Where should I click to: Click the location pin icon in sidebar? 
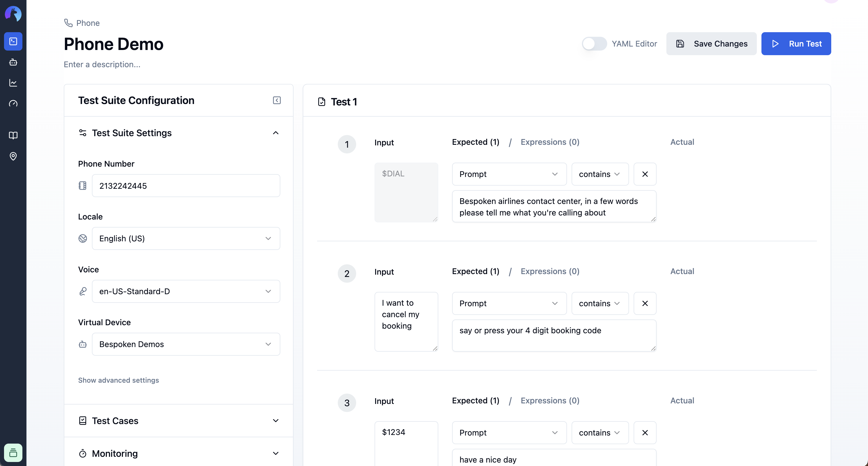[x=13, y=156]
